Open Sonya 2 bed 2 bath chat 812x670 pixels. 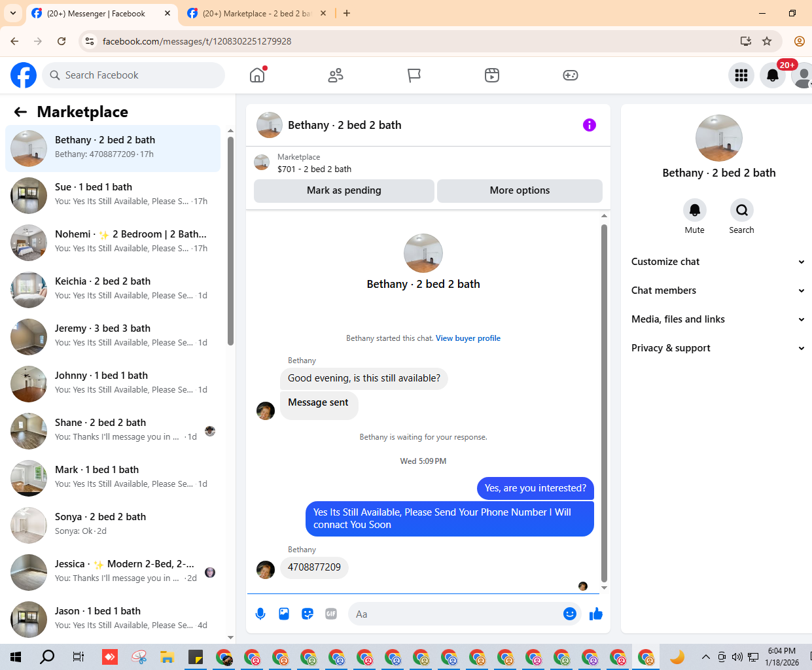point(113,525)
